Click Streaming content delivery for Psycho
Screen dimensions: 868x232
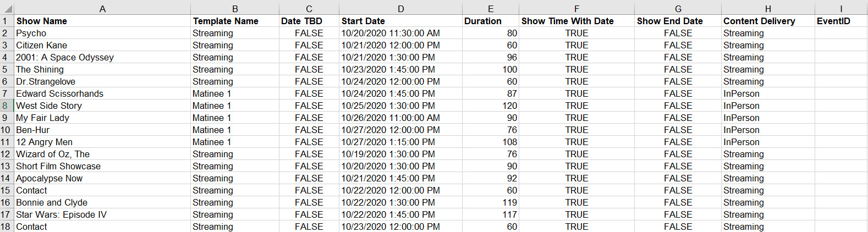pyautogui.click(x=768, y=33)
